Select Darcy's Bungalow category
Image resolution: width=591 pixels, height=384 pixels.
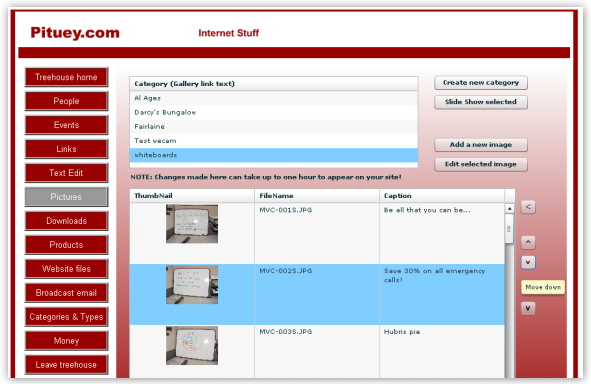274,112
